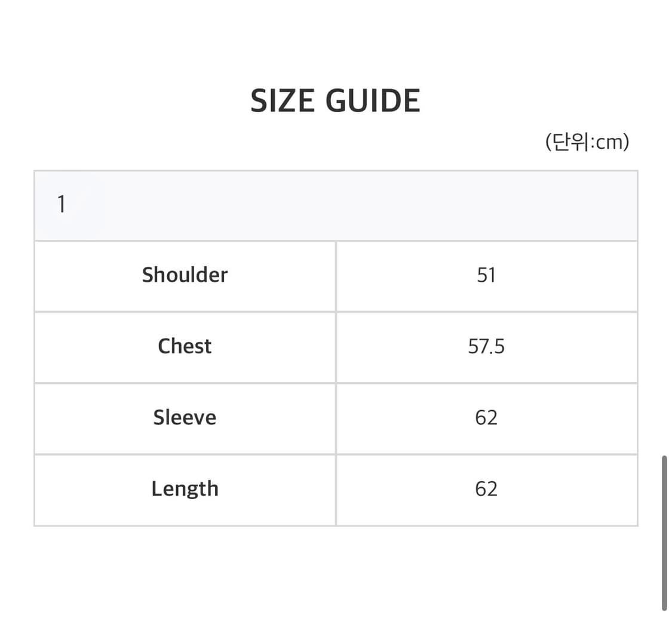
Task: Click the cm text in the unit note
Action: (609, 143)
